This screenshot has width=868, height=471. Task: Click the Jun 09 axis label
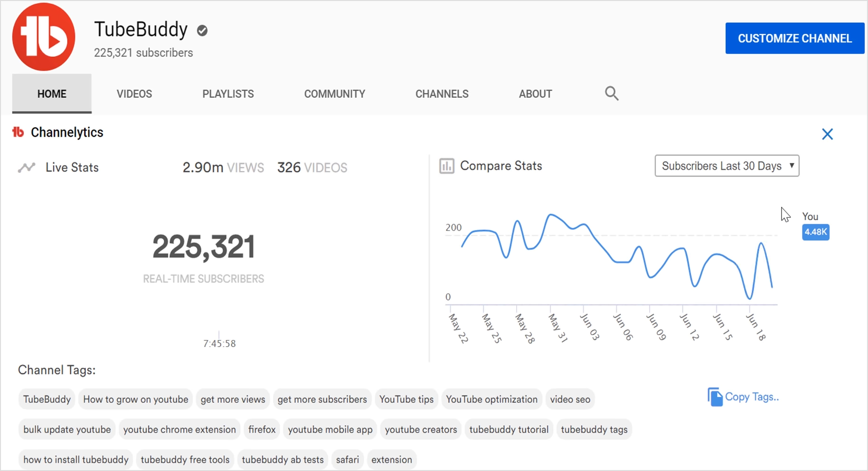point(656,327)
